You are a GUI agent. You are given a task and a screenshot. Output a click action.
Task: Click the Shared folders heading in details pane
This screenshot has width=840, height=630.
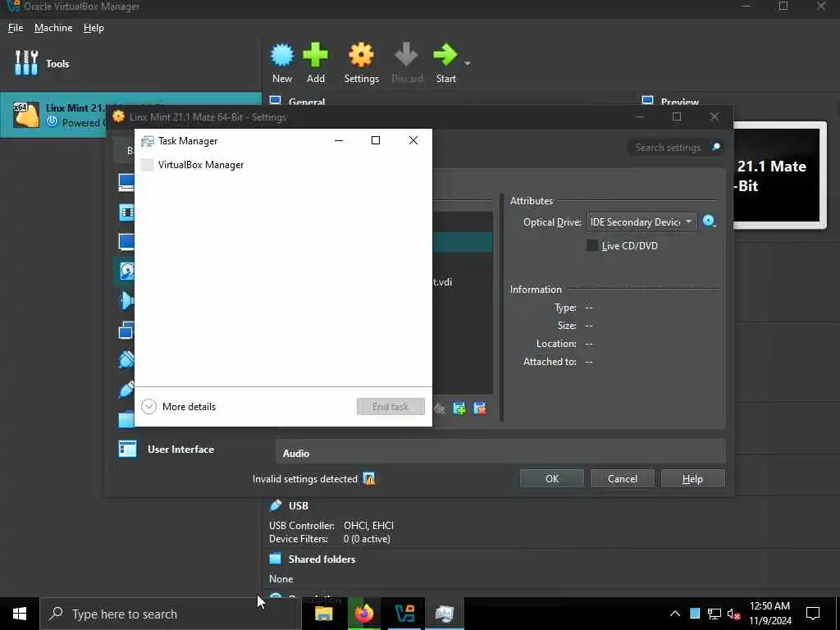(x=322, y=559)
